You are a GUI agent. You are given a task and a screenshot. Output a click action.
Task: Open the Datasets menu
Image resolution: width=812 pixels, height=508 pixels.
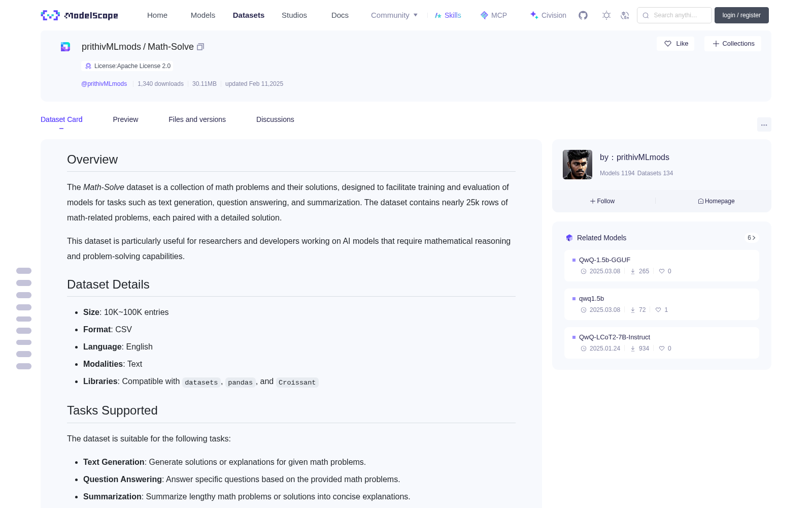tap(249, 15)
